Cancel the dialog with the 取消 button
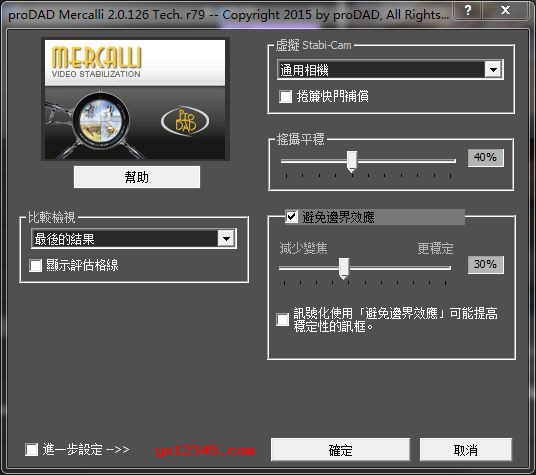 point(466,450)
